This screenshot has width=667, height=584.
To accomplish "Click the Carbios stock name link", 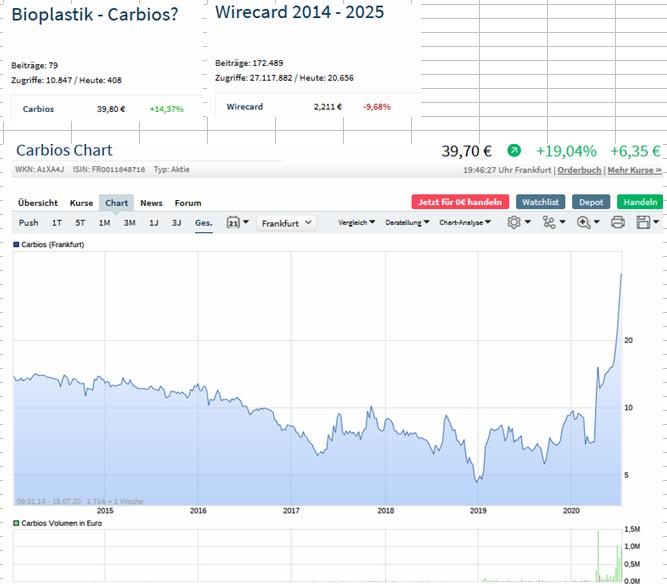I will (38, 109).
